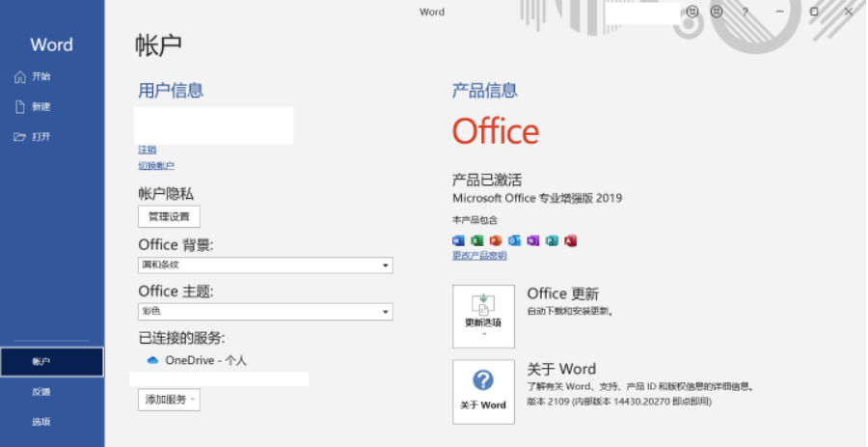868x447 pixels.
Task: Click the 注销 (Sign out) link
Action: tap(148, 150)
